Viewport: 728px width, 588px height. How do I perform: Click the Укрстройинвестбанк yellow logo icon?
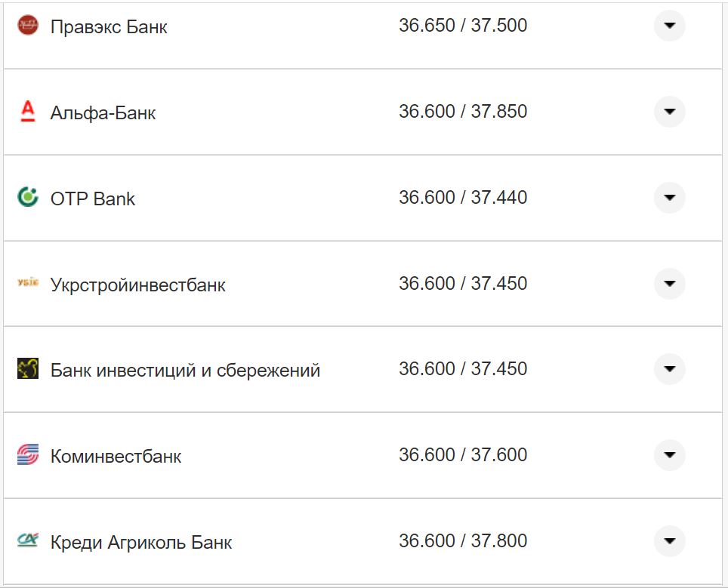tap(27, 282)
